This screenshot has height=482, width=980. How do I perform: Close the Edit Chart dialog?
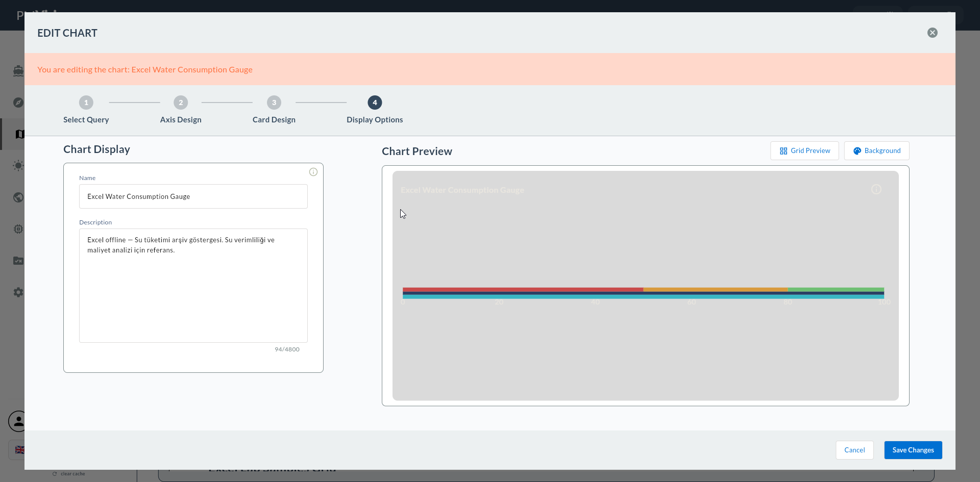(932, 33)
